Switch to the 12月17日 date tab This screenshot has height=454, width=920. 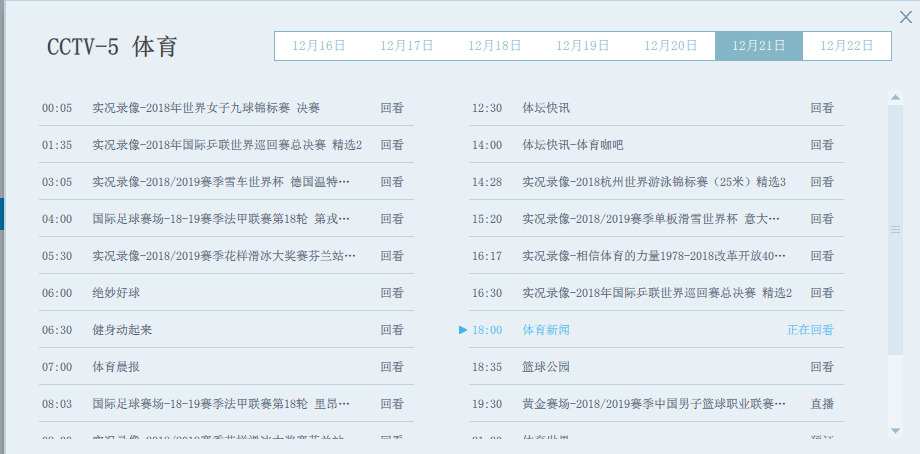406,46
